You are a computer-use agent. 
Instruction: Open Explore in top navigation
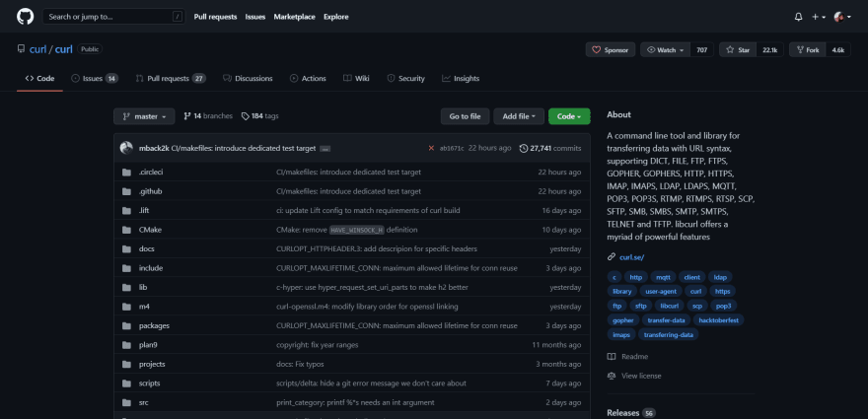336,17
